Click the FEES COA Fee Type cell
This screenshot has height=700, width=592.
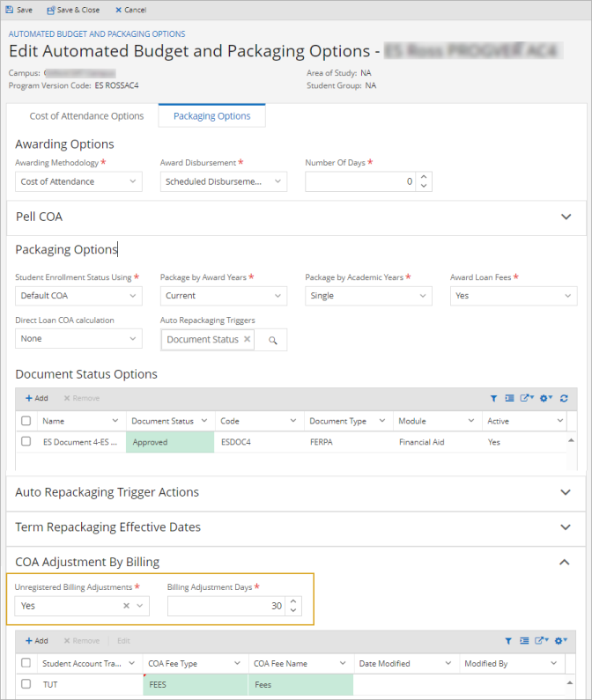(196, 685)
